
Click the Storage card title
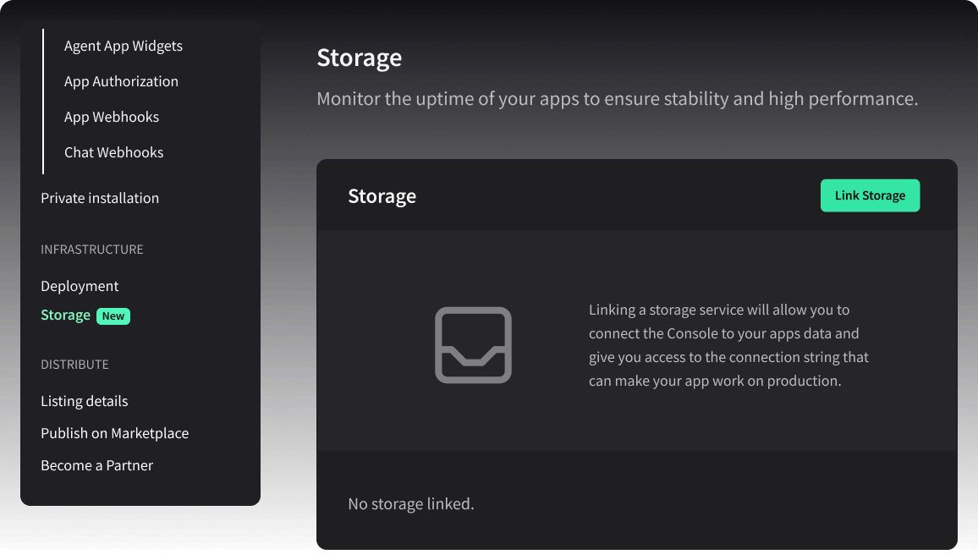(x=382, y=196)
